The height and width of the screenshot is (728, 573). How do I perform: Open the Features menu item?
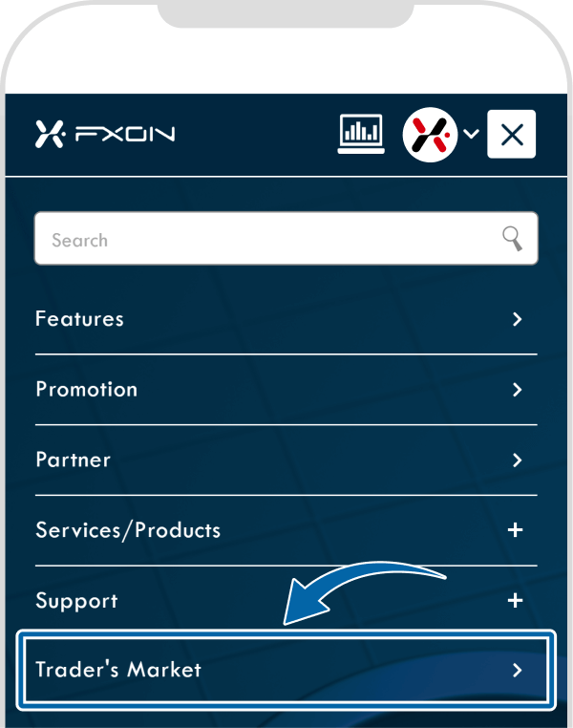click(286, 319)
